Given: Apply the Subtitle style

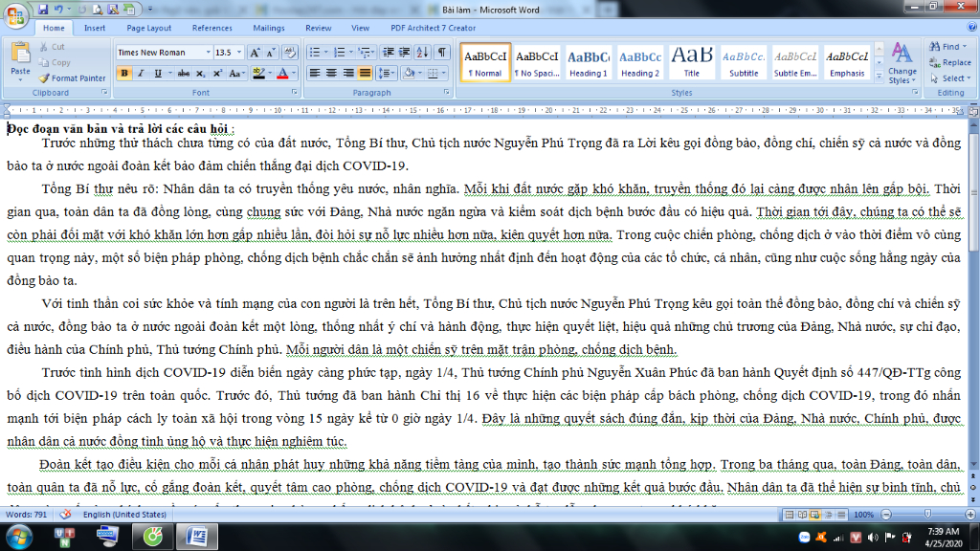Looking at the screenshot, I should click(744, 62).
